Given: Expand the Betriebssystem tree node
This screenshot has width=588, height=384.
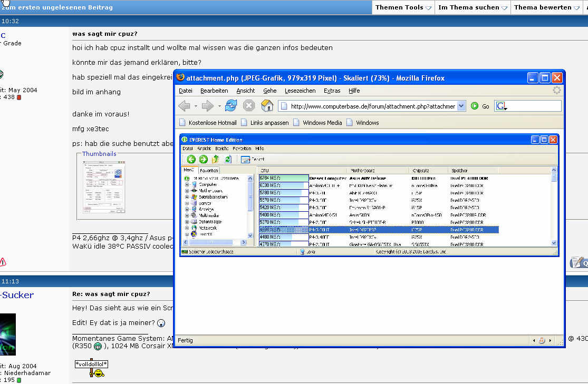Looking at the screenshot, I should click(187, 197).
